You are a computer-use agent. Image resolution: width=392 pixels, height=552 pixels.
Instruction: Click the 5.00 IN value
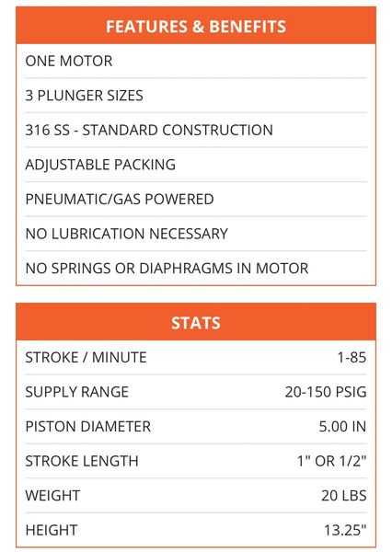(342, 426)
